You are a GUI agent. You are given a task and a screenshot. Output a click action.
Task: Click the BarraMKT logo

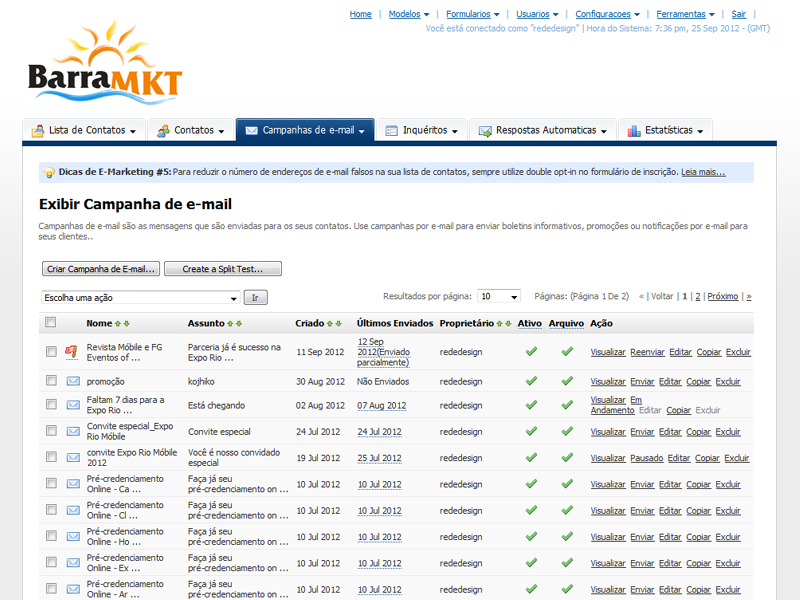(x=105, y=63)
